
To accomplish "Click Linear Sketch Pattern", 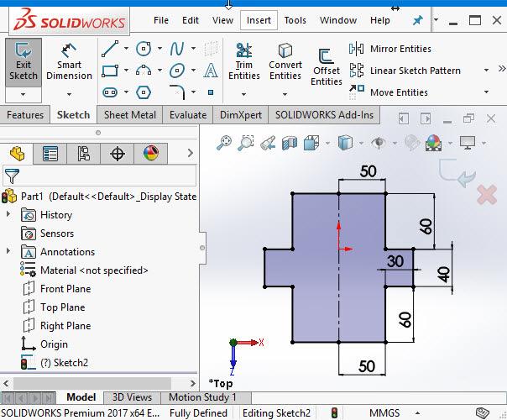I will point(405,71).
